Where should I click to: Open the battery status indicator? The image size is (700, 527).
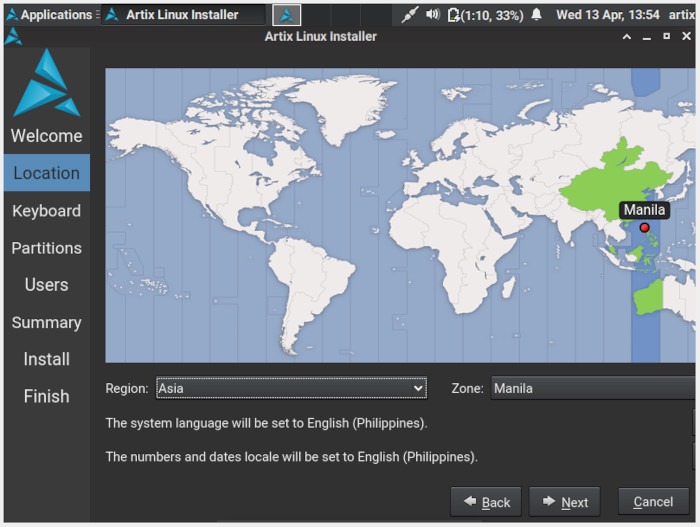click(x=486, y=15)
